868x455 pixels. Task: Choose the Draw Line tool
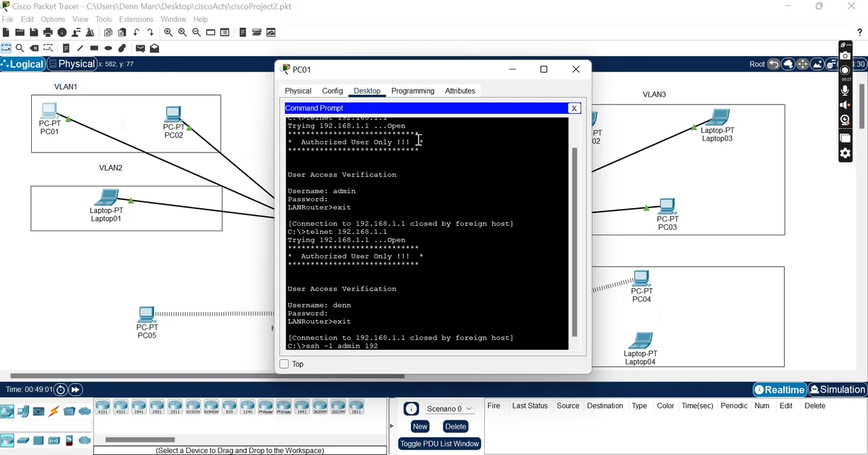pyautogui.click(x=80, y=48)
